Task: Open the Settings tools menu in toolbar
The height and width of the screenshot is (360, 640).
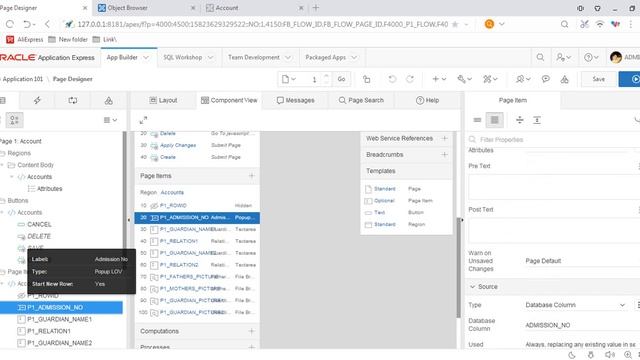Action: pyautogui.click(x=490, y=79)
